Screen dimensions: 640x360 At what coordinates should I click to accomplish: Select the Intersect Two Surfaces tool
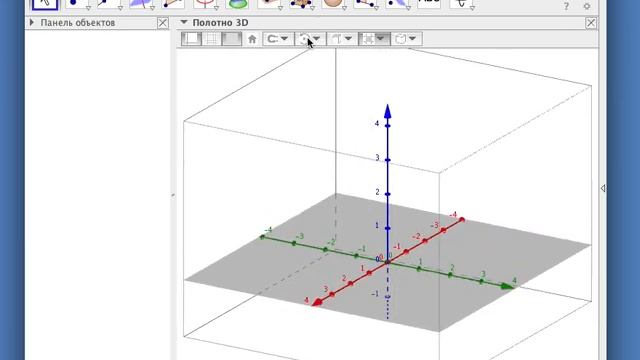click(238, 4)
